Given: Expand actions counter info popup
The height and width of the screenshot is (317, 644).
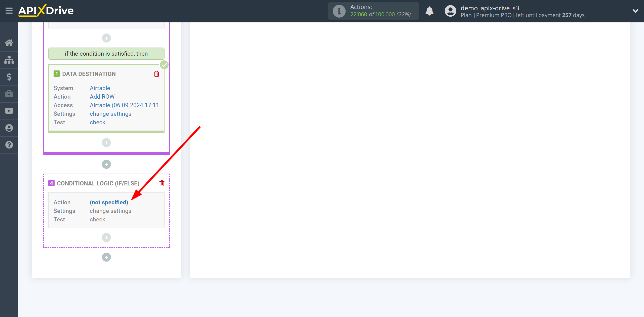Looking at the screenshot, I should point(339,11).
